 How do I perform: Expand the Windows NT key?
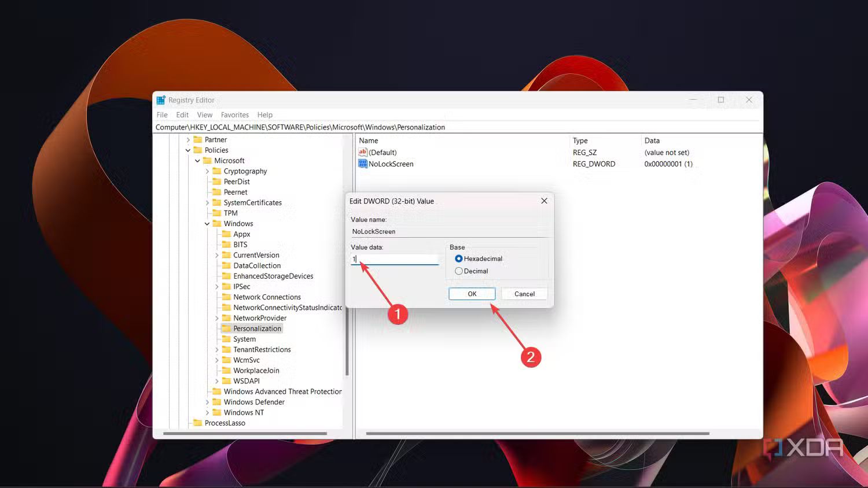pos(208,412)
